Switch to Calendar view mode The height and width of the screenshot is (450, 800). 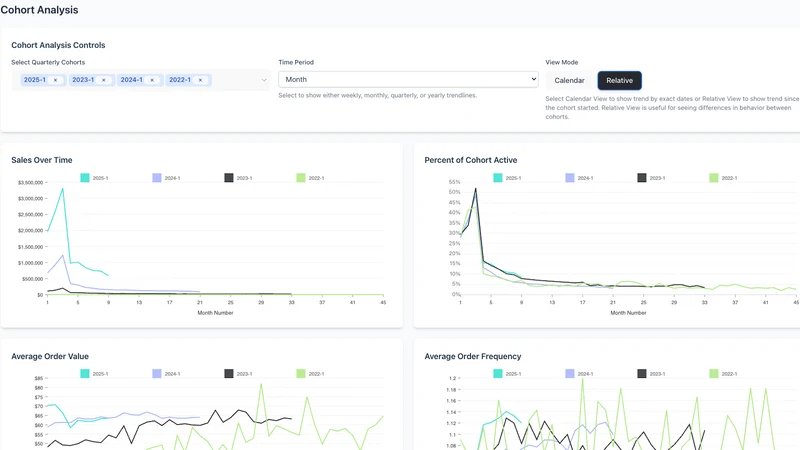pos(569,81)
